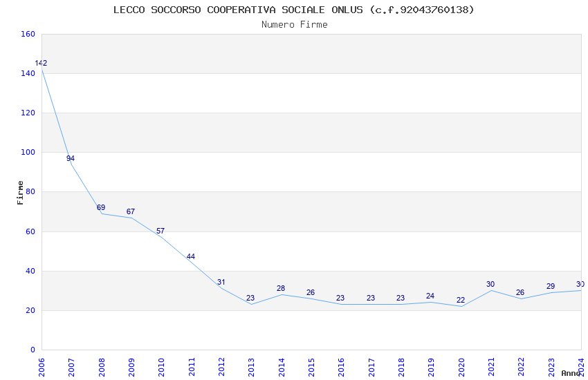588x380 pixels.
Task: Click the 0 tick on Firme axis
Action: [33, 350]
